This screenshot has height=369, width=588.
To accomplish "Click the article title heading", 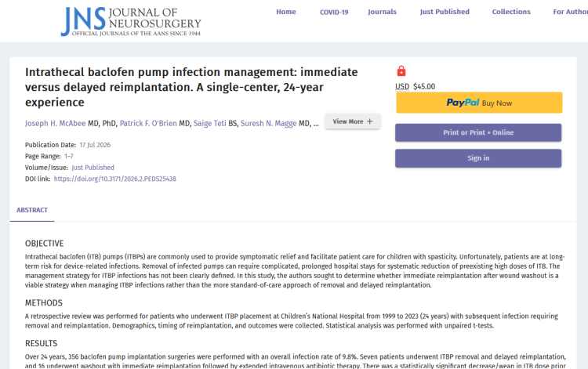I will click(191, 87).
